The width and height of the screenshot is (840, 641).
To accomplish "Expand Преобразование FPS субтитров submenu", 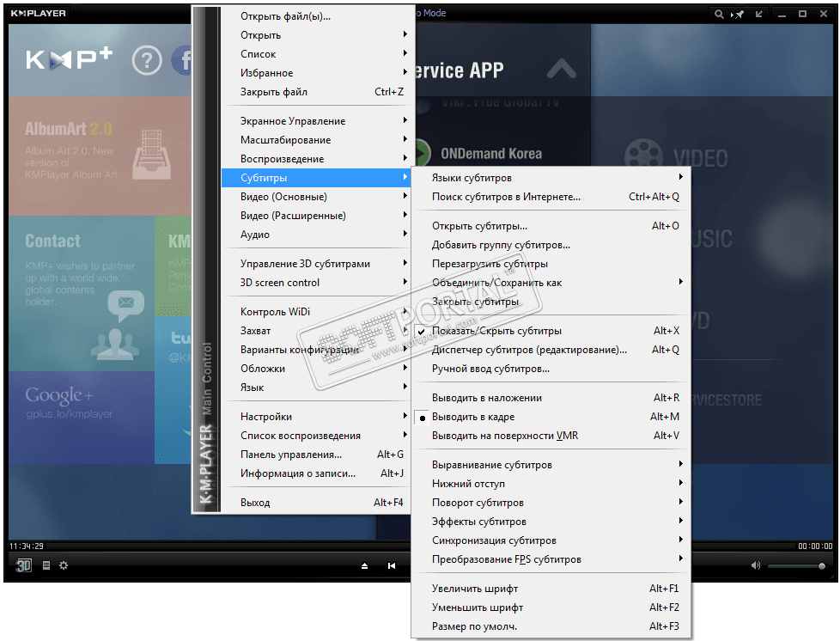I will click(551, 559).
